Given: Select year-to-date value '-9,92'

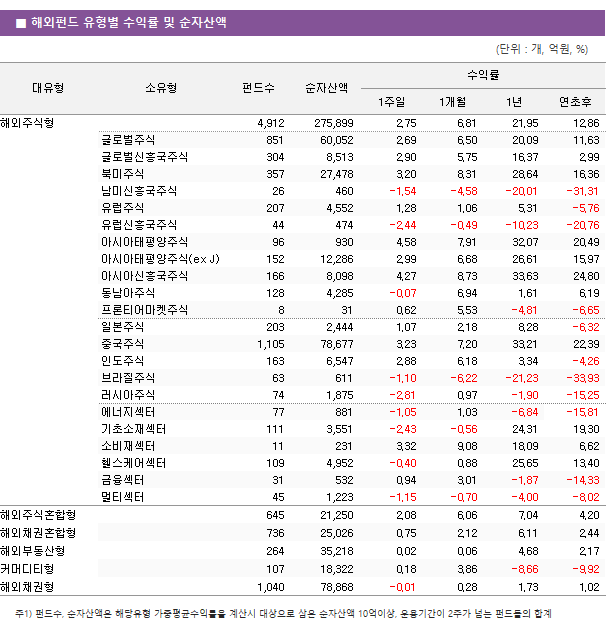Looking at the screenshot, I should (x=585, y=569).
